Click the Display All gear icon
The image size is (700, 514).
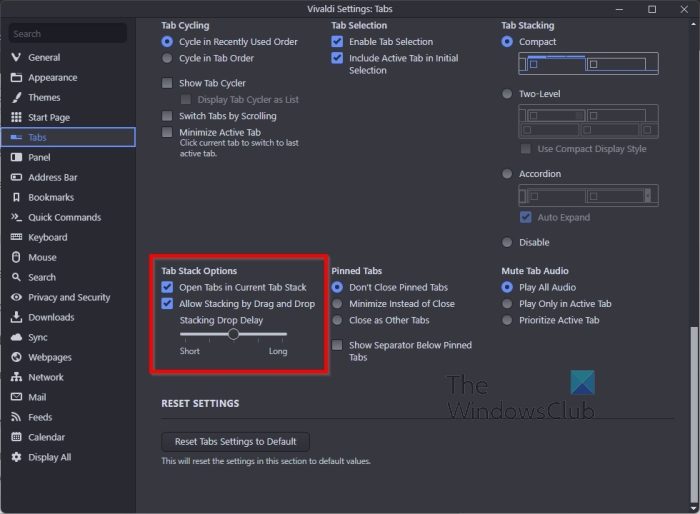click(16, 457)
